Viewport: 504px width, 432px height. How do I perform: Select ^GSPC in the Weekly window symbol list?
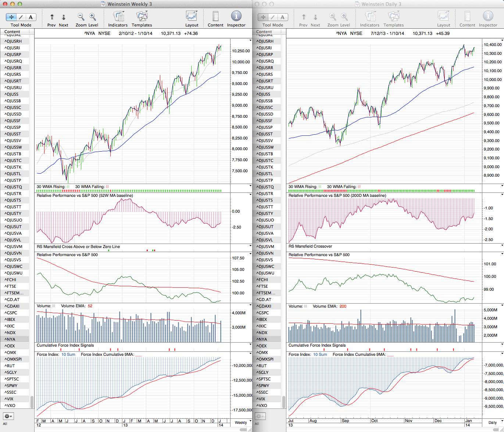(11, 313)
